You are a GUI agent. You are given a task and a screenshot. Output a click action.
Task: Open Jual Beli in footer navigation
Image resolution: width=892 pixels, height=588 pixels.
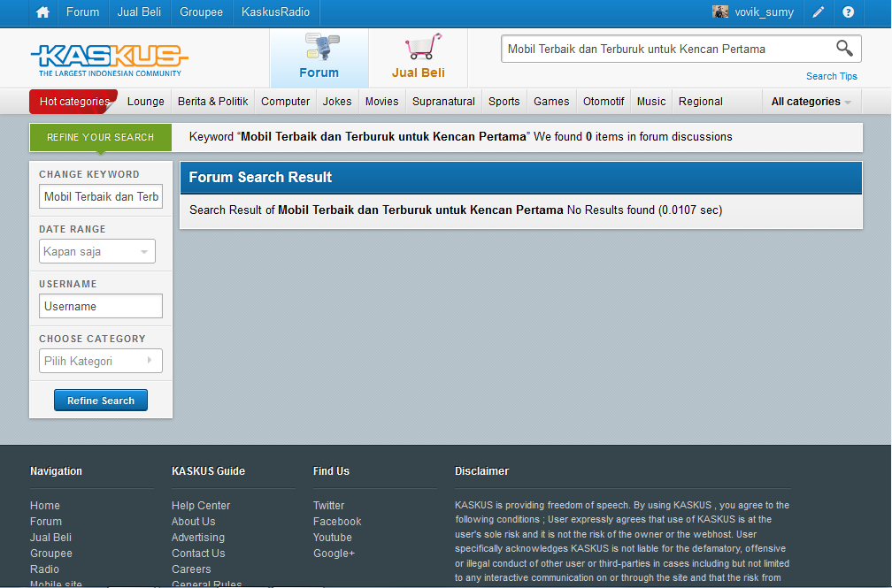tap(50, 538)
